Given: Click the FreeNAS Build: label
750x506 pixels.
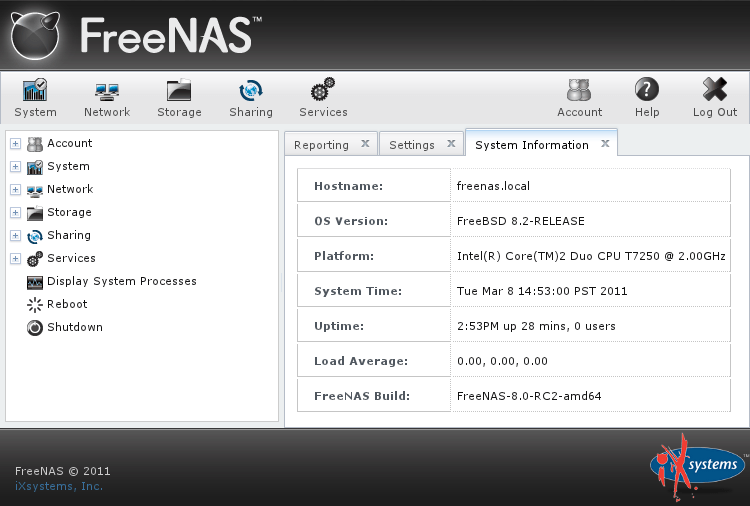Looking at the screenshot, I should click(x=362, y=396).
